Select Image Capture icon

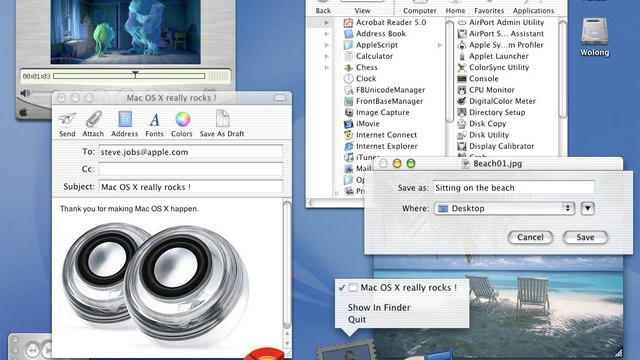(348, 112)
